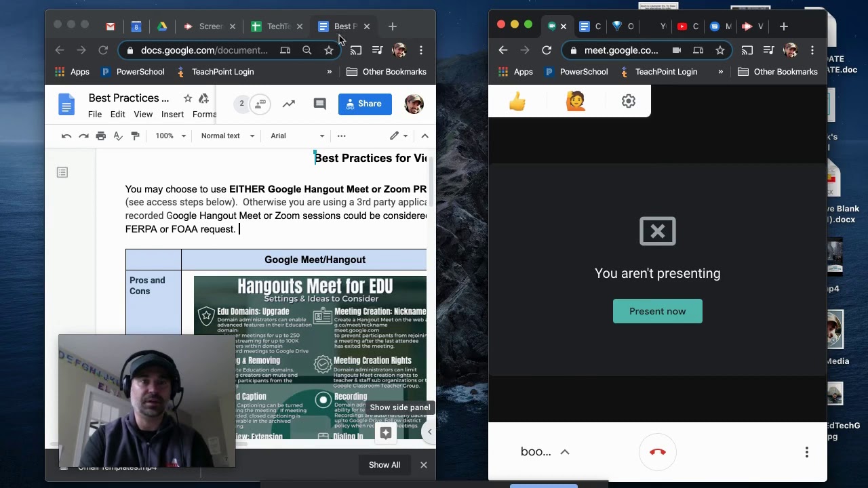Bookmark the Docs page with star icon
This screenshot has width=868, height=488.
pos(329,50)
